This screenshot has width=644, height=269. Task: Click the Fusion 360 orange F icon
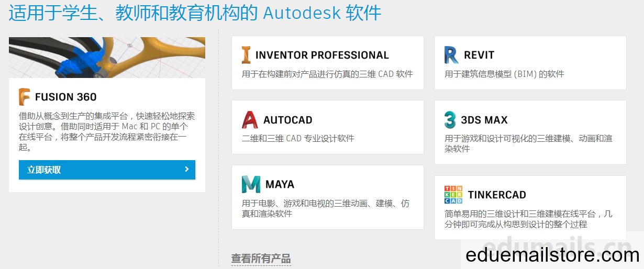[25, 97]
